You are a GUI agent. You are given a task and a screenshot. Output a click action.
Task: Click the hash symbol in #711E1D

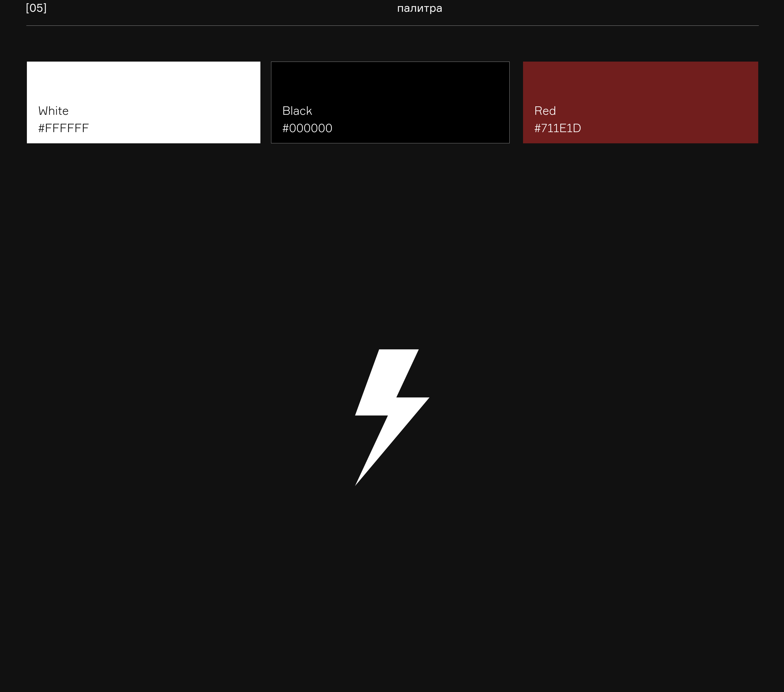[537, 128]
